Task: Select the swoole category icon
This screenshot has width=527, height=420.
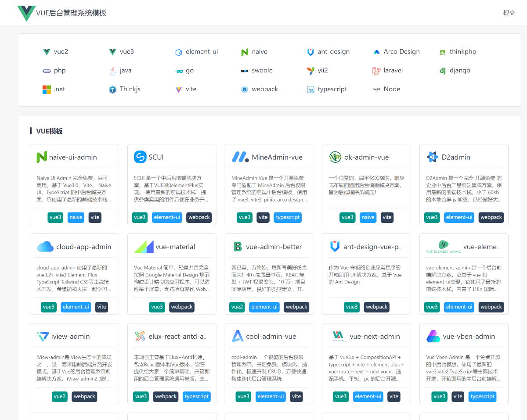Action: [245, 71]
